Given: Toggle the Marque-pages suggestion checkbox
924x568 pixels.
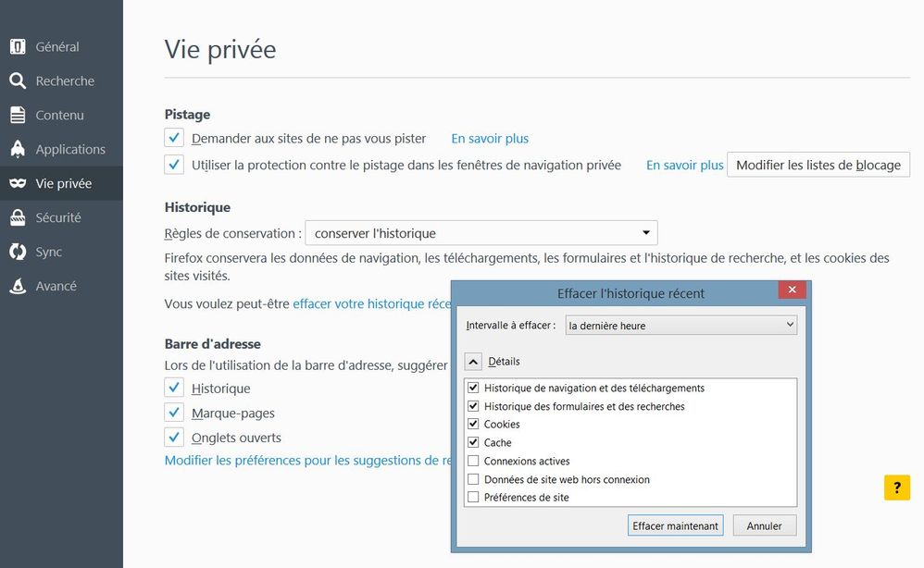Looking at the screenshot, I should (174, 413).
